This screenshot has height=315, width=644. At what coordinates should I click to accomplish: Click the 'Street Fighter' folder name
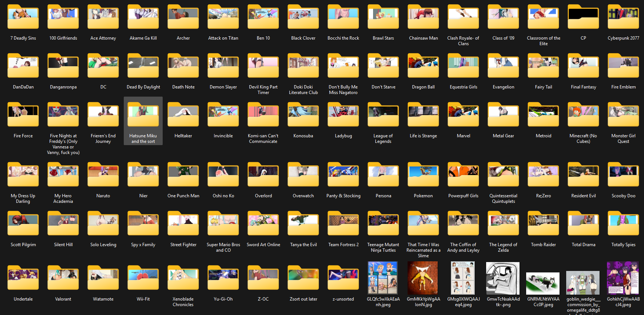[x=183, y=245]
